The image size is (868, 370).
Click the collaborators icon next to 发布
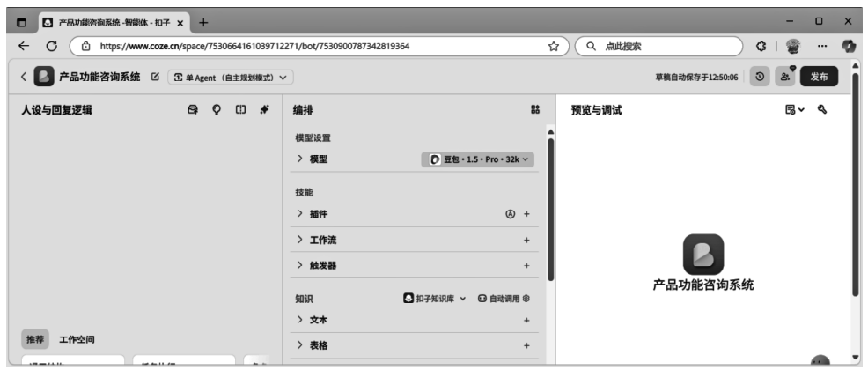point(785,77)
